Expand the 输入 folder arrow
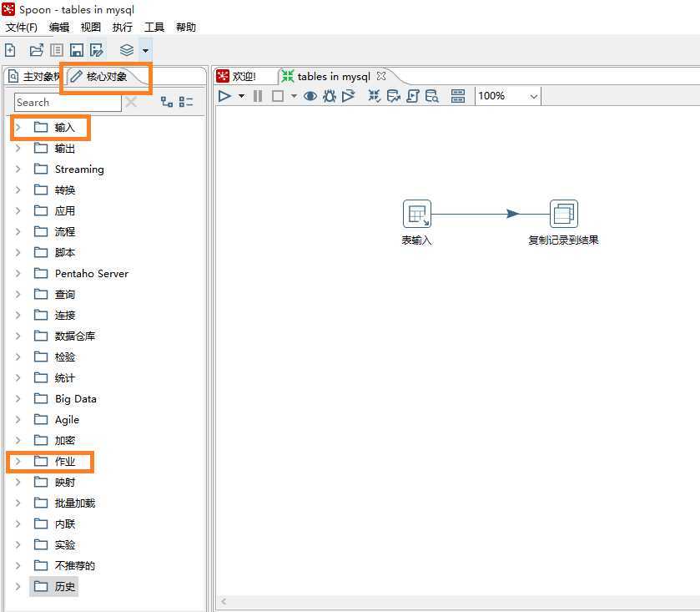 tap(18, 127)
